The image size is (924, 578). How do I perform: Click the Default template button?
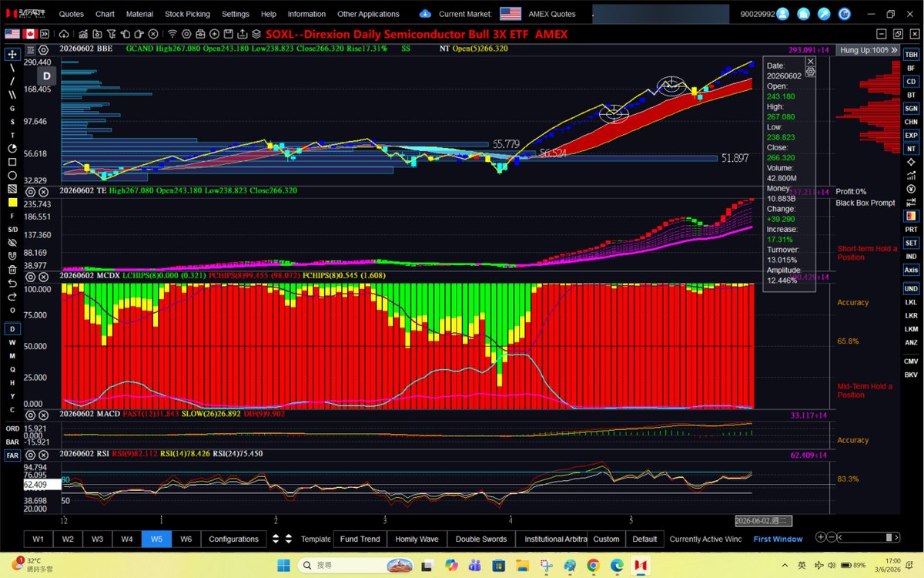click(644, 539)
